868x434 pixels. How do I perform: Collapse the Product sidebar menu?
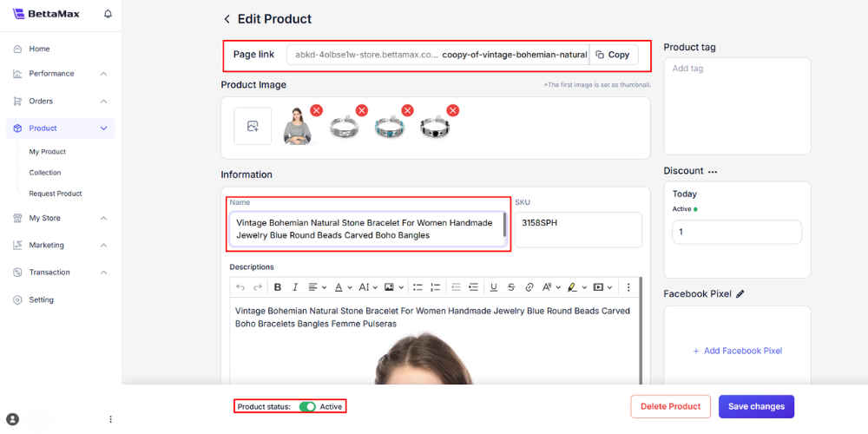tap(103, 128)
